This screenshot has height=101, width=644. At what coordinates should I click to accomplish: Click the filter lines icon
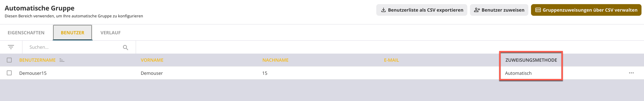11,47
